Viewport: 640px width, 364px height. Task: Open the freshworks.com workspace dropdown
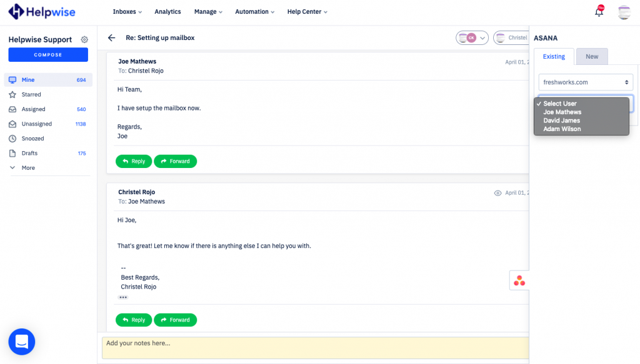(x=586, y=82)
